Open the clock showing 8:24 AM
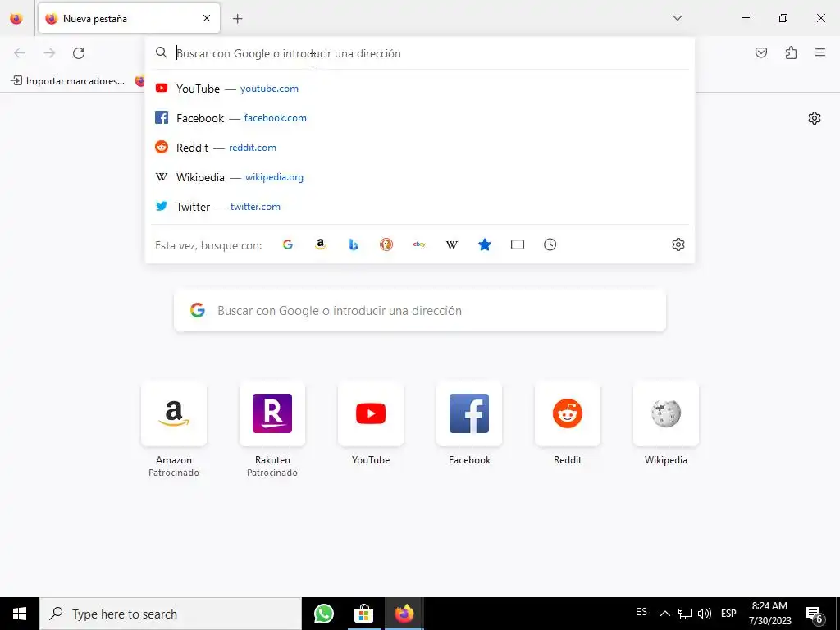Image resolution: width=840 pixels, height=630 pixels. point(769,614)
